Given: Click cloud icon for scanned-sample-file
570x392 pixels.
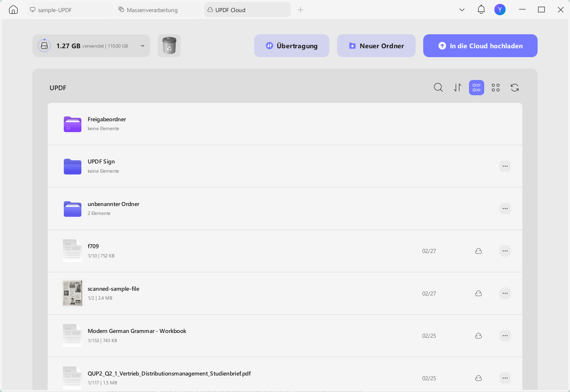Looking at the screenshot, I should click(x=478, y=293).
